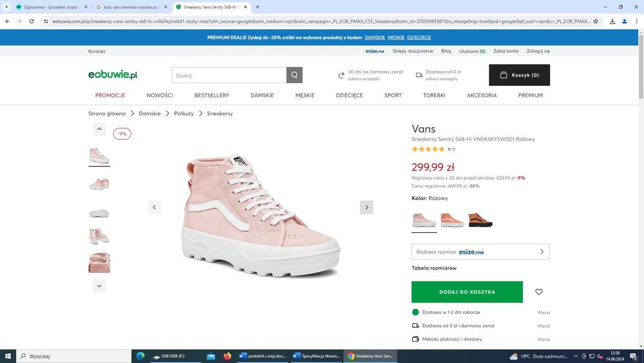Viewport: 644px width, 363px height.
Task: Select the pink color variant
Action: coord(424,220)
